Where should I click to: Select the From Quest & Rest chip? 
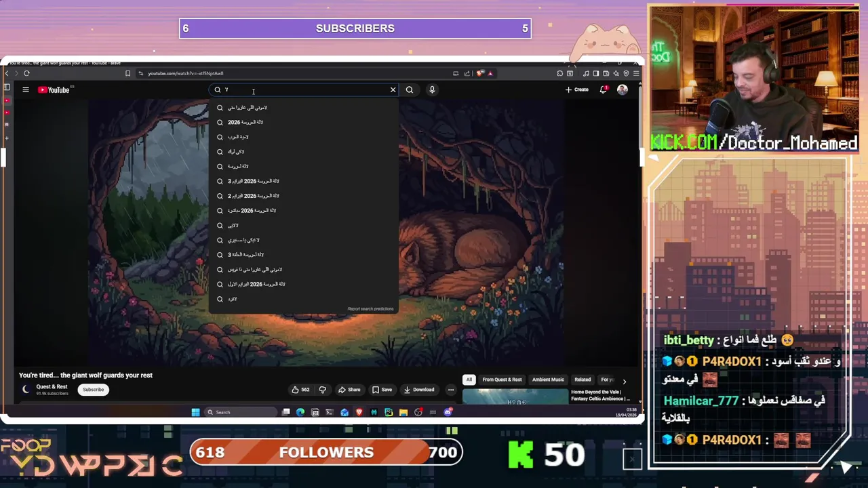(502, 380)
